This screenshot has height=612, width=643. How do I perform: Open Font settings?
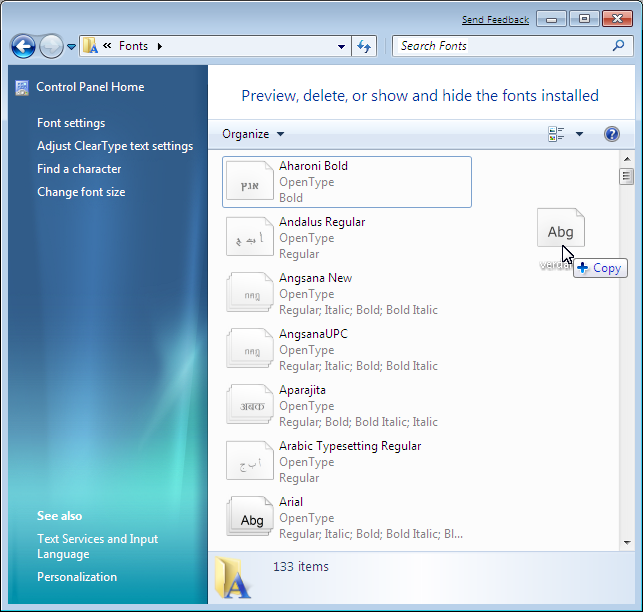pyautogui.click(x=71, y=123)
